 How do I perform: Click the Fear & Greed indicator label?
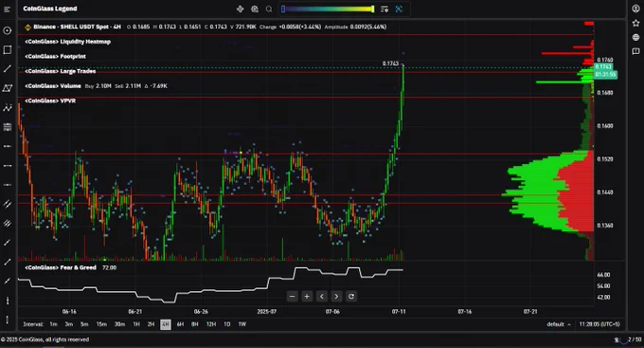pyautogui.click(x=61, y=267)
